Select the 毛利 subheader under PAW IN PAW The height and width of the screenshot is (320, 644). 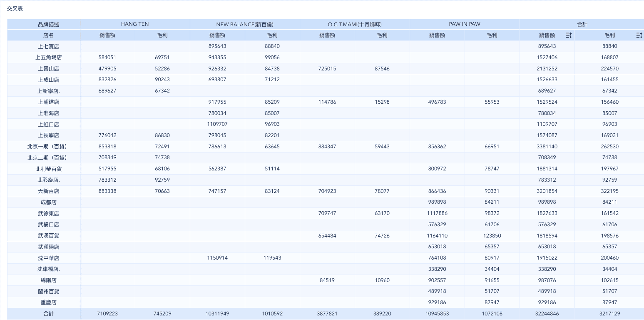tap(492, 35)
